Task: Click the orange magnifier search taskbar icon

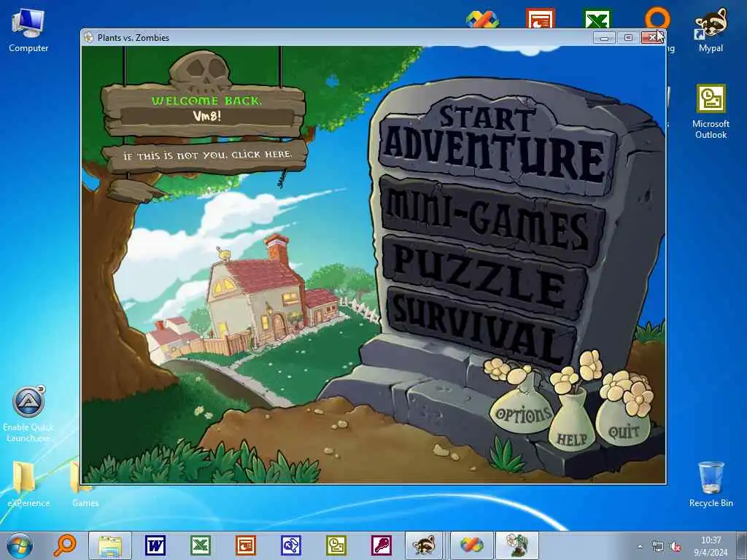Action: (x=64, y=545)
